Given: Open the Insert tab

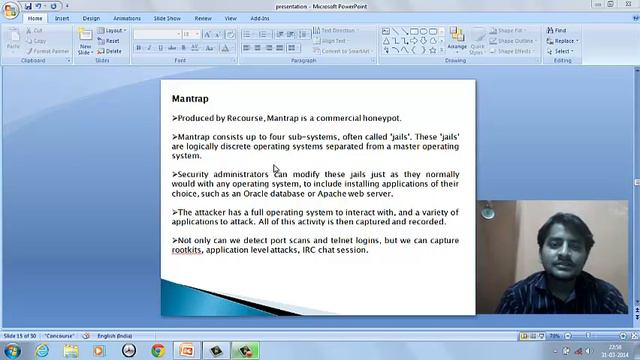Looking at the screenshot, I should (x=62, y=18).
